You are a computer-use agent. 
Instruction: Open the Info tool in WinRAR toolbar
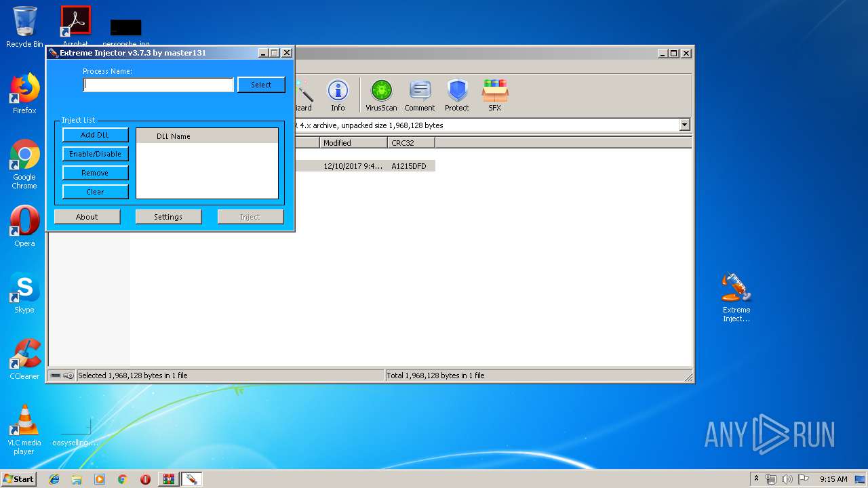pyautogui.click(x=338, y=95)
